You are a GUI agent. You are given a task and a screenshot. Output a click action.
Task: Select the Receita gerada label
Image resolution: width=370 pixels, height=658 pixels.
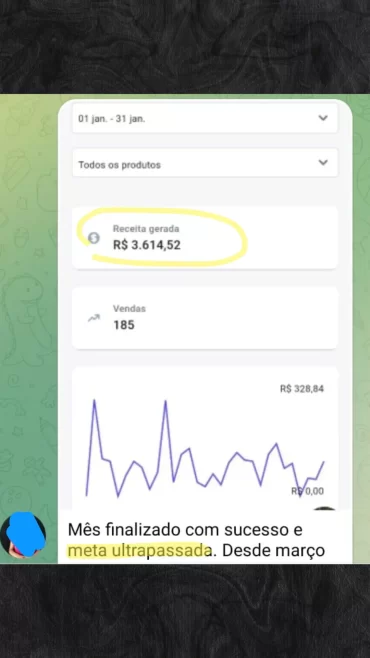point(146,229)
